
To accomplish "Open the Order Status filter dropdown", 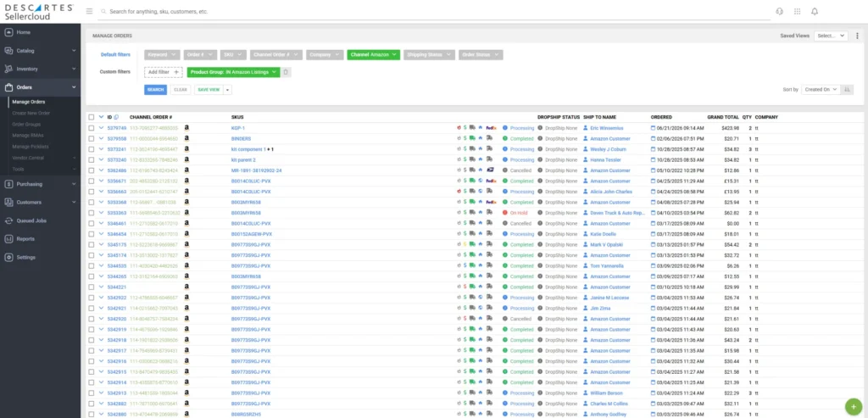I will (481, 55).
